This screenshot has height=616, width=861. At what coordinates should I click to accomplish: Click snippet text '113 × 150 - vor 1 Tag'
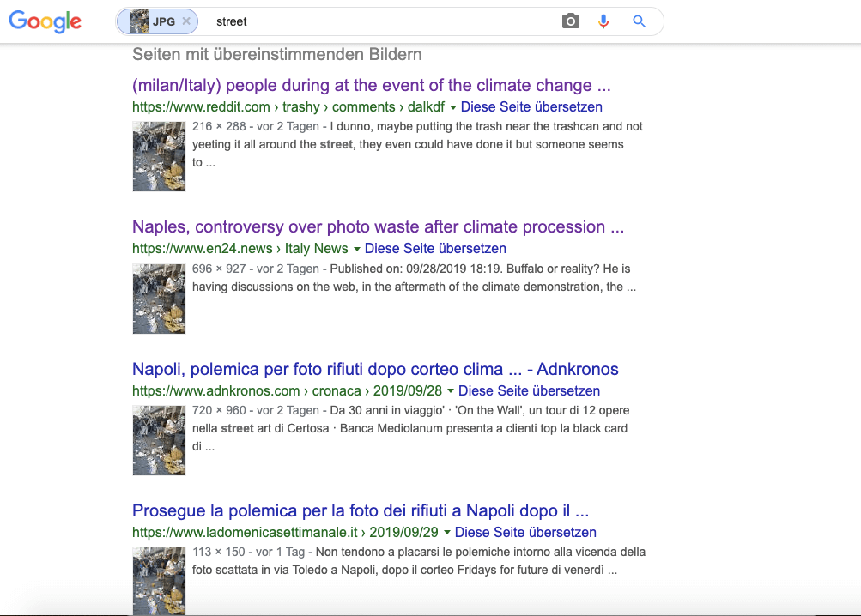(x=248, y=552)
